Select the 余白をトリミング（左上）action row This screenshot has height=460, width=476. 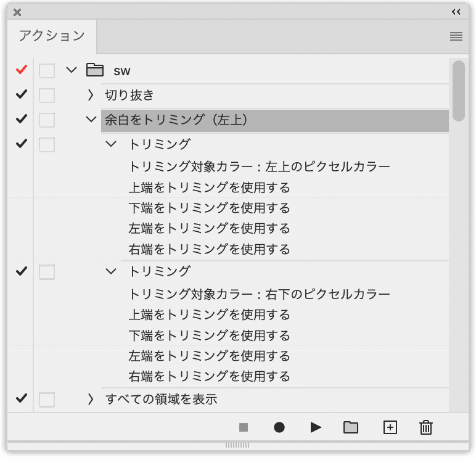[275, 121]
